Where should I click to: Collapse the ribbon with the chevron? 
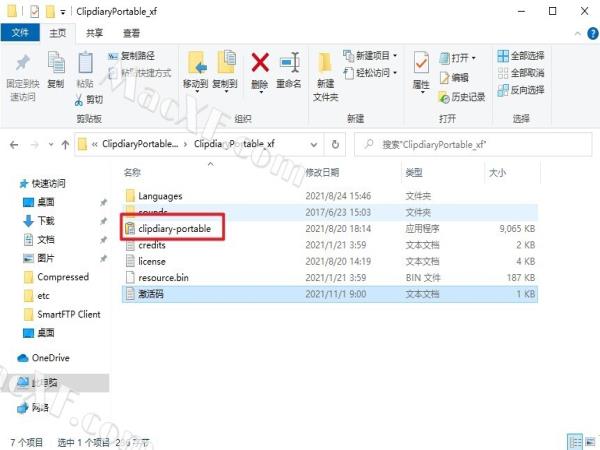coord(577,34)
